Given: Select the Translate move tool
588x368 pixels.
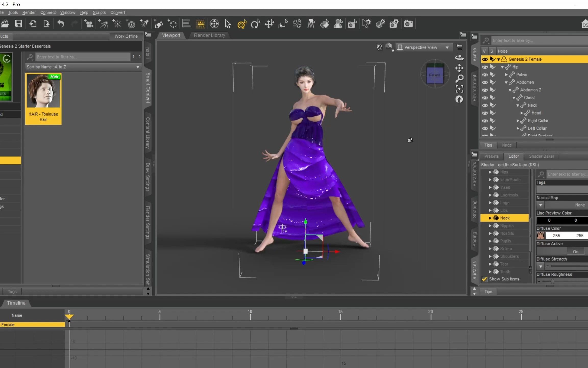Looking at the screenshot, I should pos(269,24).
